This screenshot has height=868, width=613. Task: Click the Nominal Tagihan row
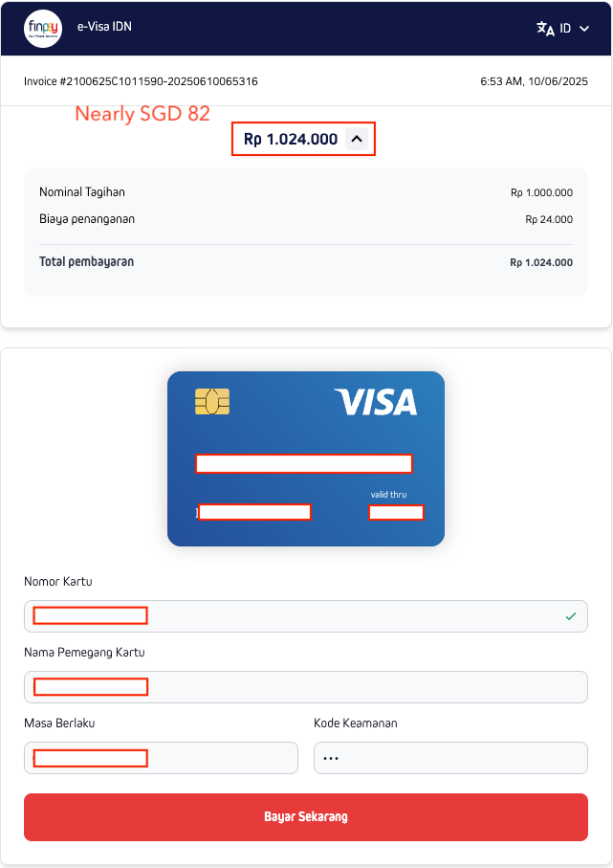tap(305, 192)
